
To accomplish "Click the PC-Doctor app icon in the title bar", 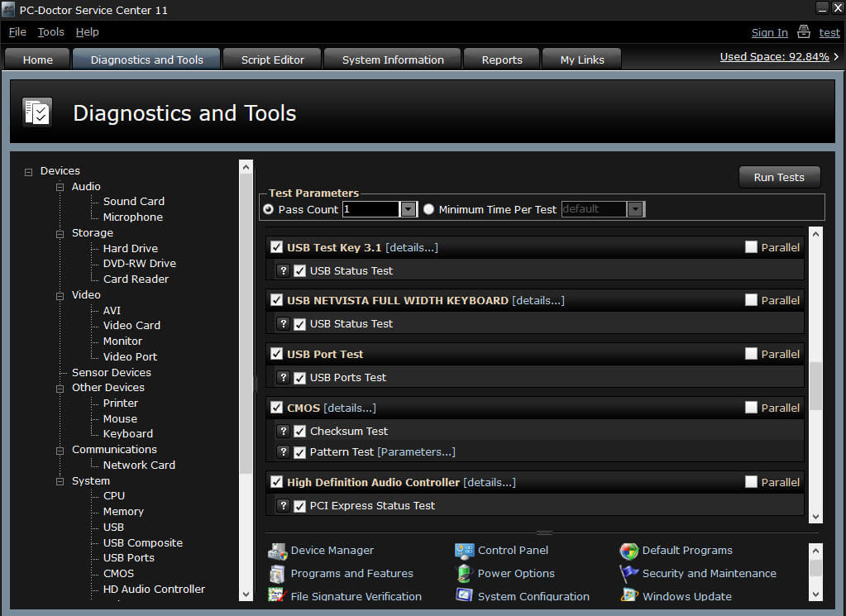I will 8,9.
